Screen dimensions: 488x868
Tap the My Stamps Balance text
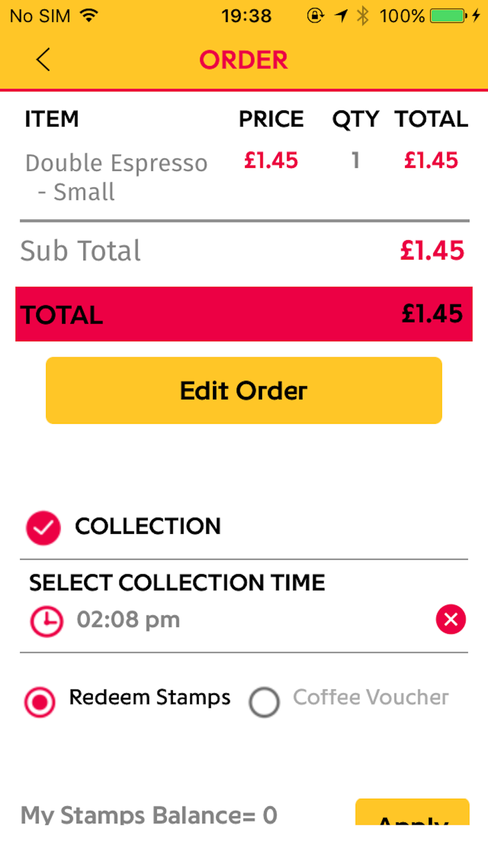(149, 814)
